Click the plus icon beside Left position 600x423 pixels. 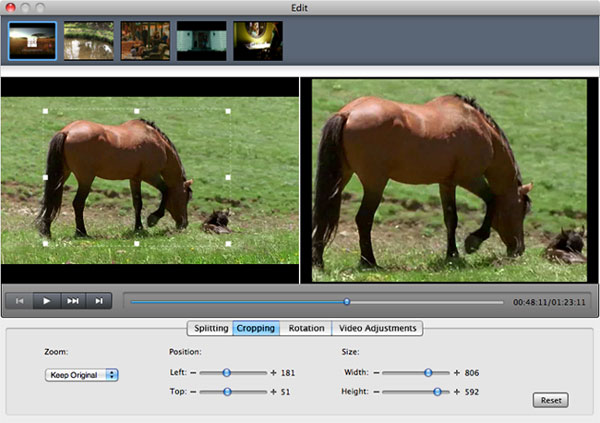coord(273,372)
